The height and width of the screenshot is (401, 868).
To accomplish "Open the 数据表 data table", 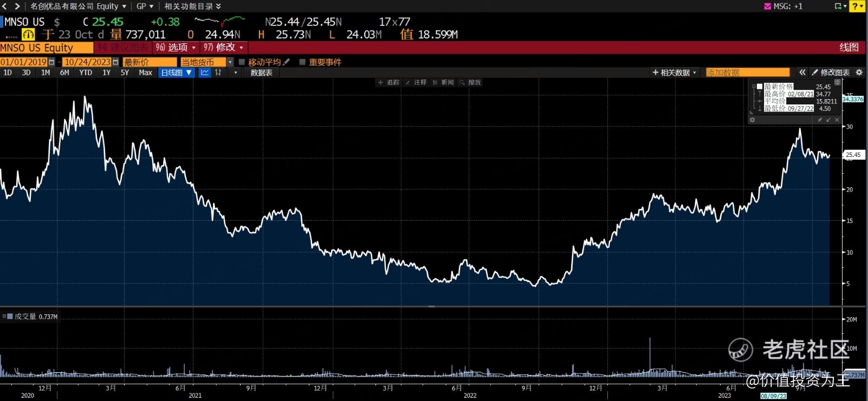I will coord(261,73).
